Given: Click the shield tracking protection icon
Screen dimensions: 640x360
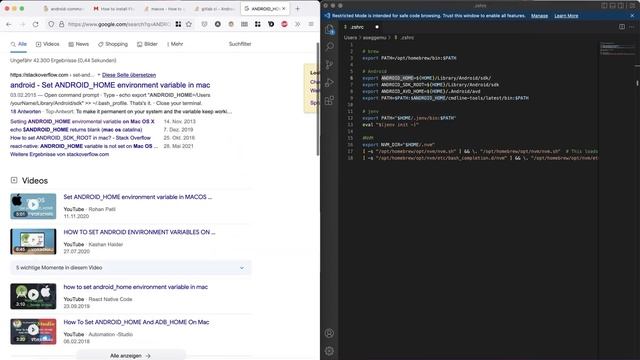Looking at the screenshot, I should point(51,24).
